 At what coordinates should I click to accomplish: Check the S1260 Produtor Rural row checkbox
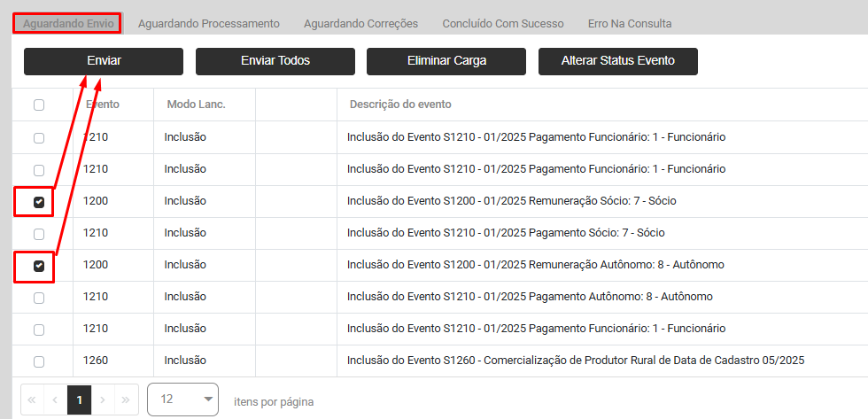(39, 361)
